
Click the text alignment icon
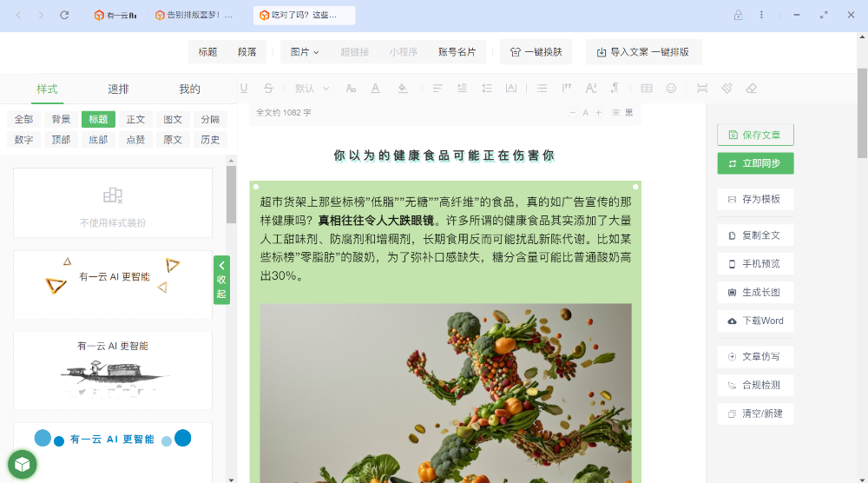(x=437, y=88)
